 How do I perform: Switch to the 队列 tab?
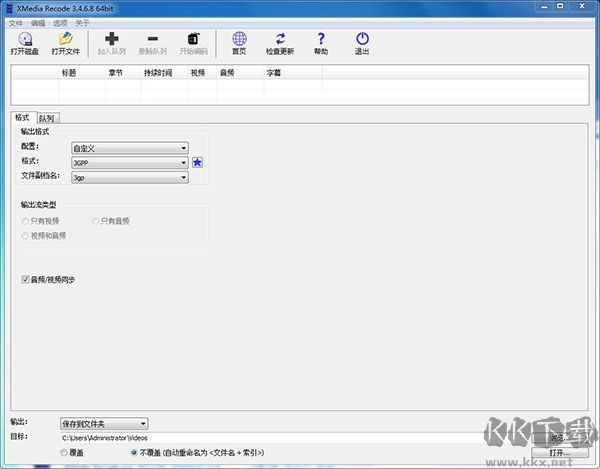pyautogui.click(x=47, y=119)
